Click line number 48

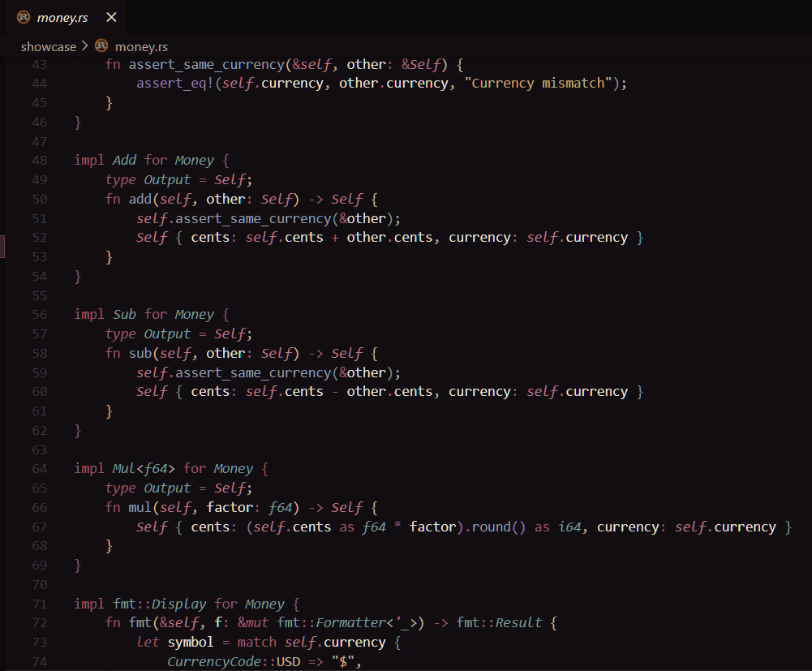click(40, 161)
